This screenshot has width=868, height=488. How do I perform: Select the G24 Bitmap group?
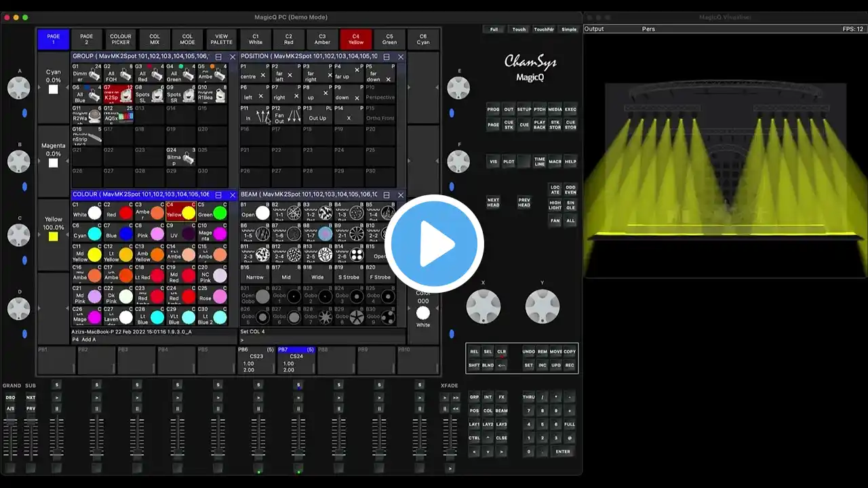tap(180, 156)
